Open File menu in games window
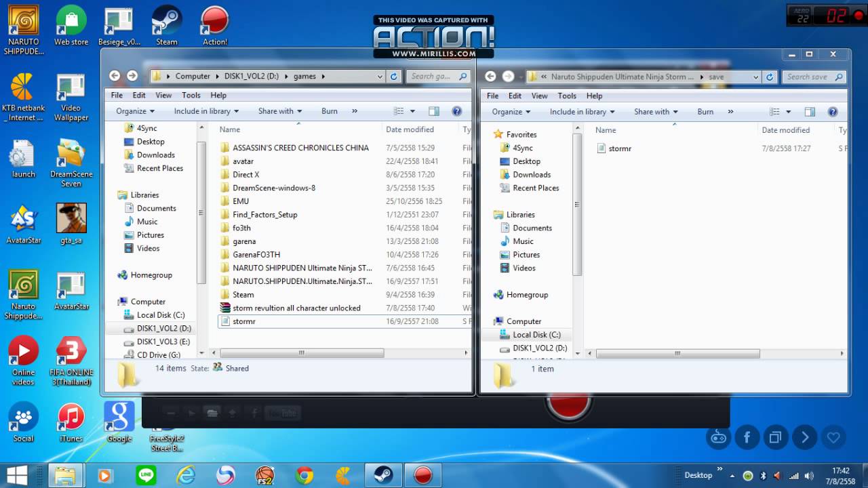Viewport: 868px width, 488px height. (117, 96)
